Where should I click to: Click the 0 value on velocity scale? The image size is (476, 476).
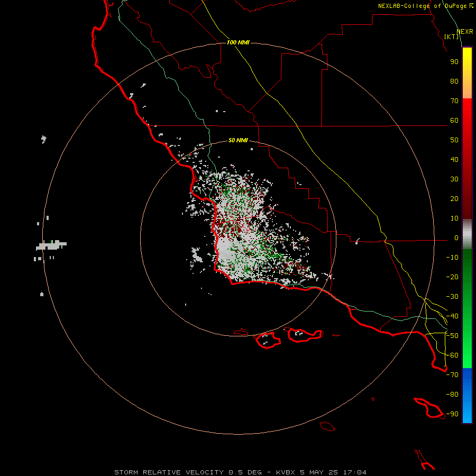tap(456, 238)
